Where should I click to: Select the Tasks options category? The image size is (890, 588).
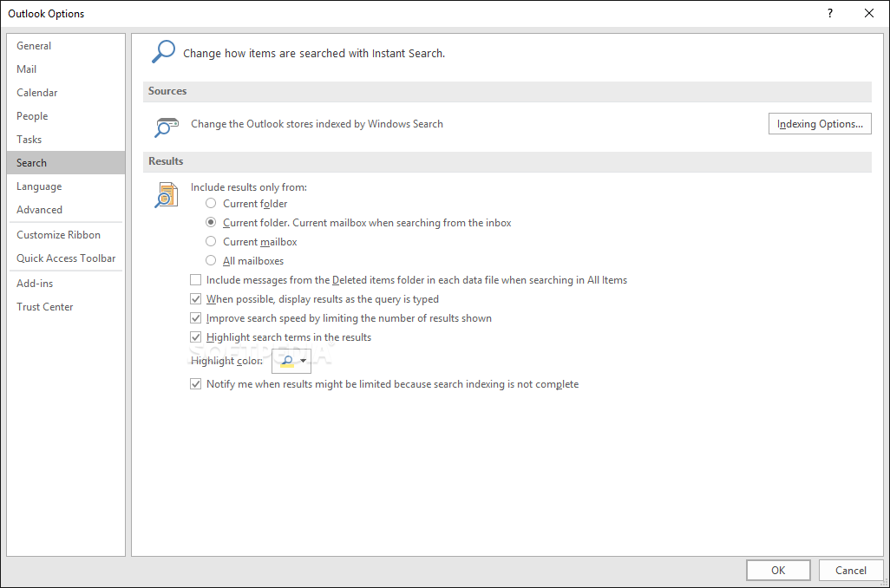coord(66,139)
